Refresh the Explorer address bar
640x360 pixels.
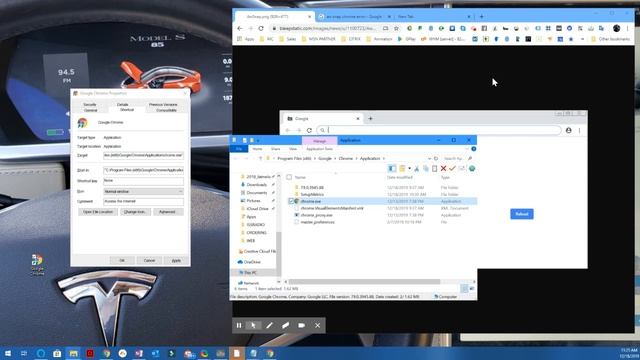pos(436,158)
